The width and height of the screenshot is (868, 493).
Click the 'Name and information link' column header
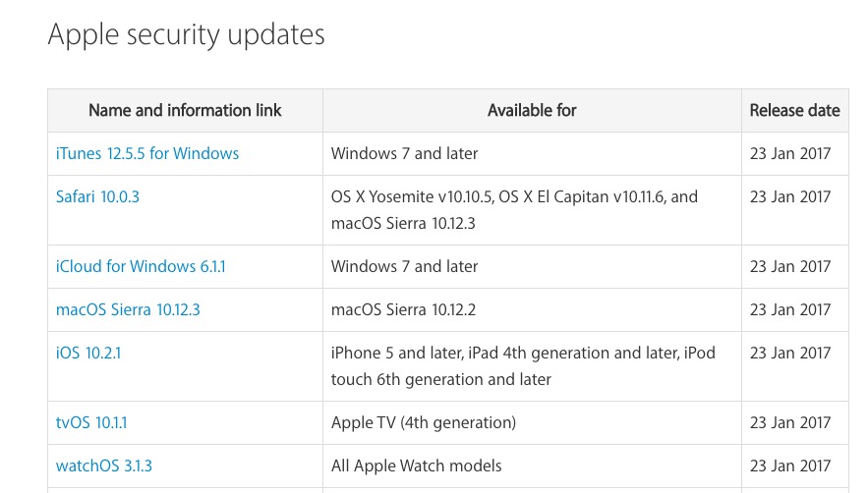pos(185,111)
